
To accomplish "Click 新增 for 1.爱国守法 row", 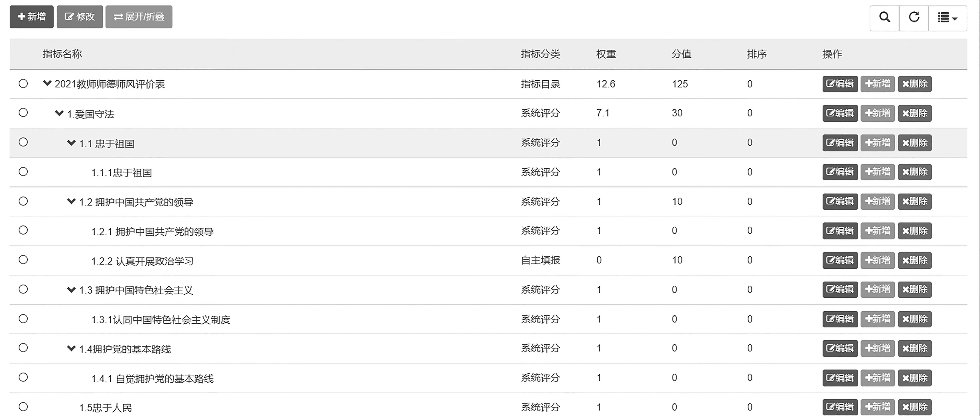I will click(878, 113).
